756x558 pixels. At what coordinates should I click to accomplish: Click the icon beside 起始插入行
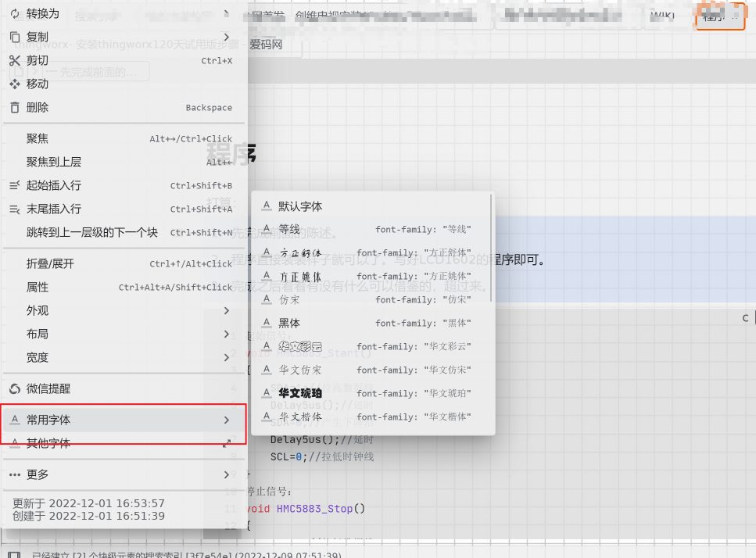(15, 185)
